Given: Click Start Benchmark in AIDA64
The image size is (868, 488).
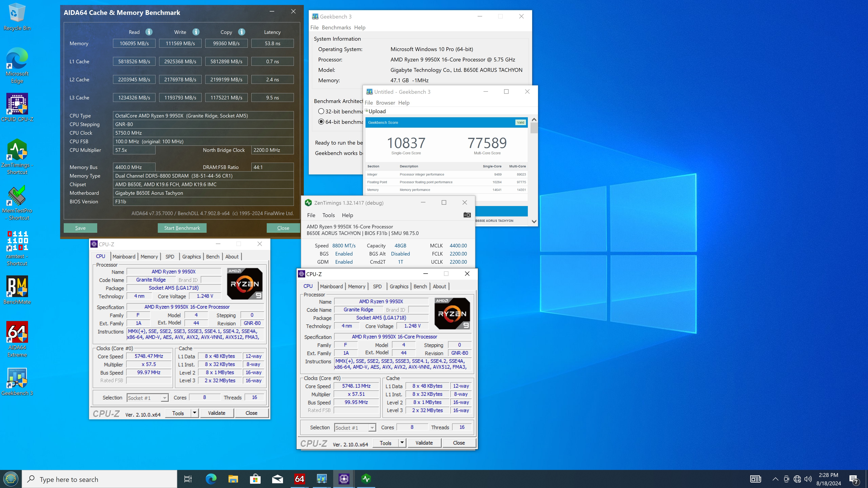Looking at the screenshot, I should coord(182,228).
